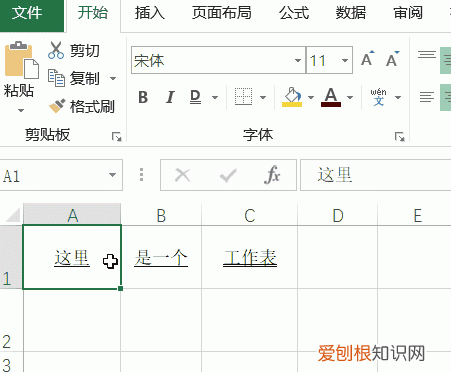Toggle double underline D
This screenshot has height=372, width=451.
pyautogui.click(x=195, y=97)
